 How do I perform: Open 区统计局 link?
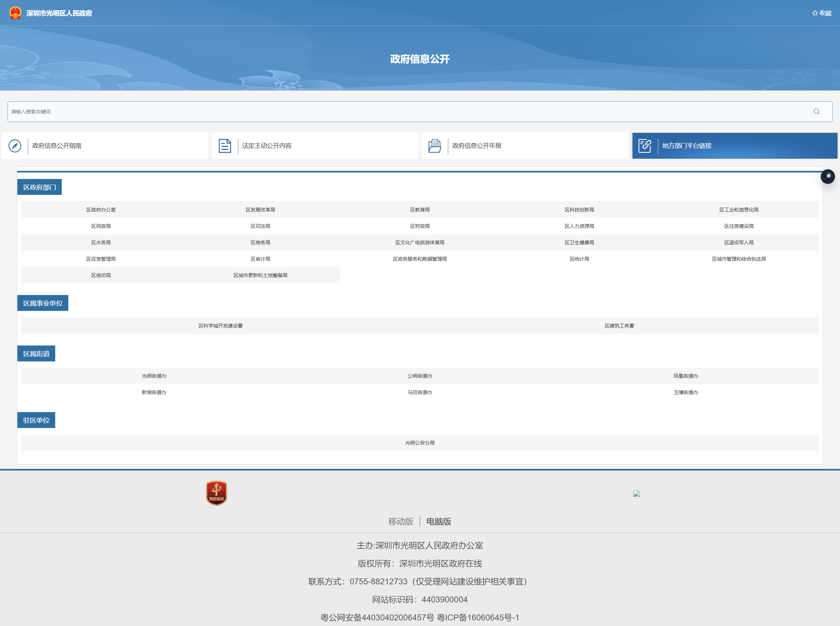click(579, 259)
